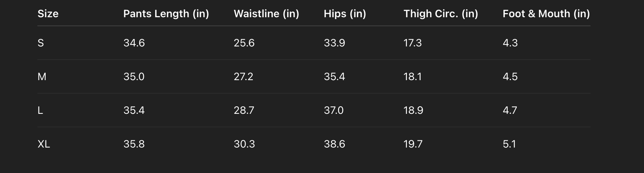This screenshot has height=173, width=644.
Task: Select the Waistline (in) header
Action: pos(266,14)
